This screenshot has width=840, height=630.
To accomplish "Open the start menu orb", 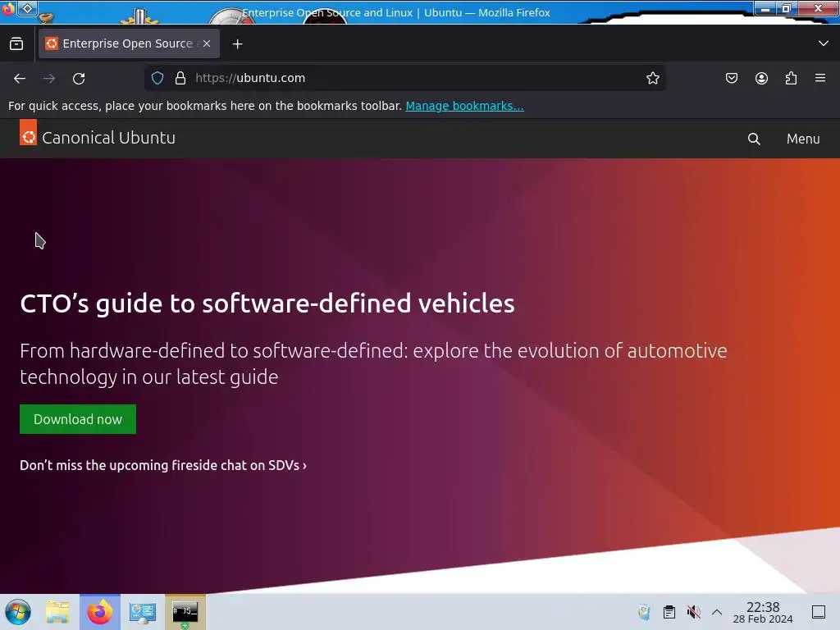I will [18, 612].
